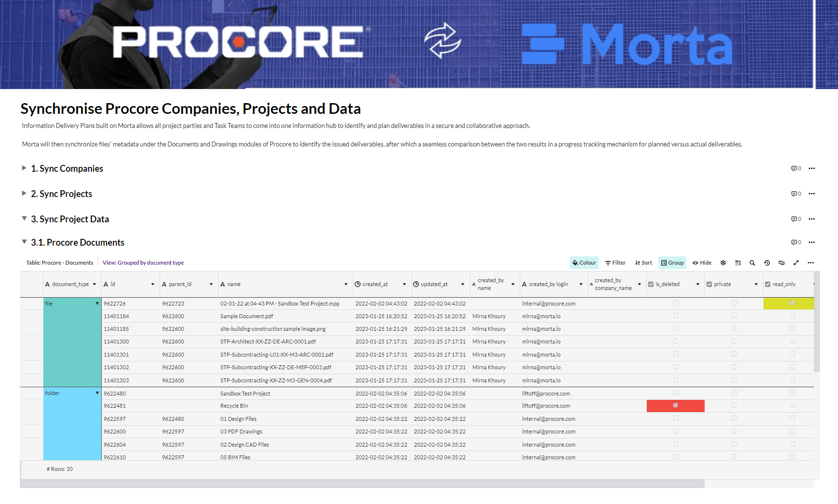Open the 'View: Grouped by document type' link
838x504 pixels.
coord(143,263)
